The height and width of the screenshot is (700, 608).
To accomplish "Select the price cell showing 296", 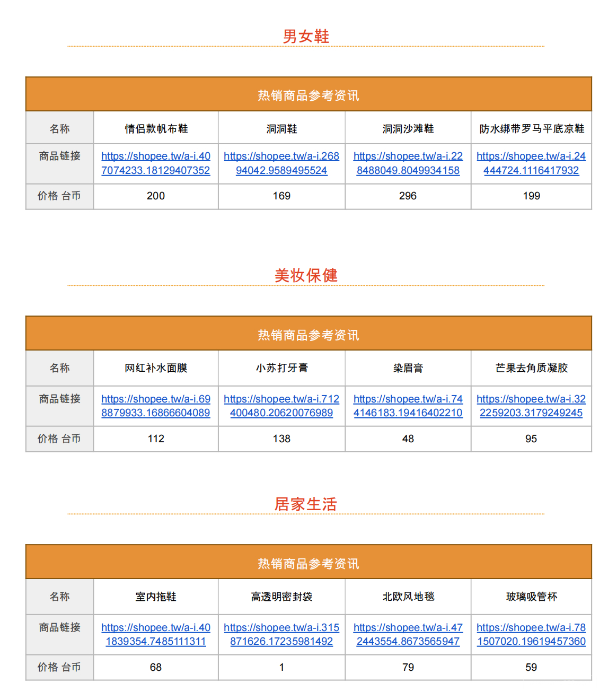I will pos(407,196).
